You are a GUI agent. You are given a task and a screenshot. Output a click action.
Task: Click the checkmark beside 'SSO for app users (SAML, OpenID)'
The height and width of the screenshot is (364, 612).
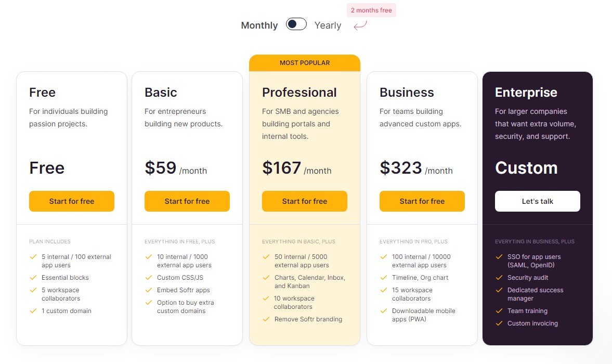(499, 257)
